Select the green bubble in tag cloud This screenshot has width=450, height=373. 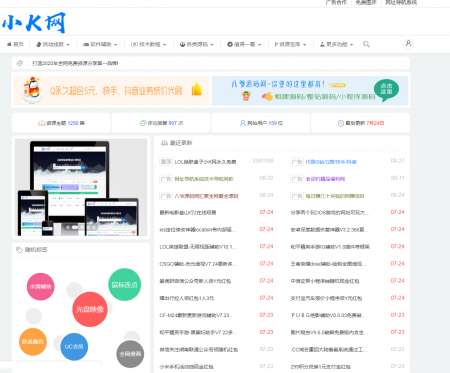[125, 285]
